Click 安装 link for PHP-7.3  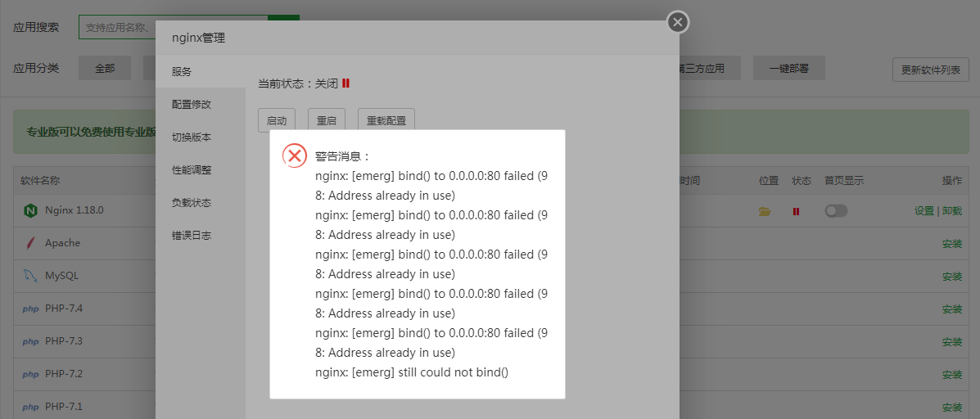click(x=952, y=341)
